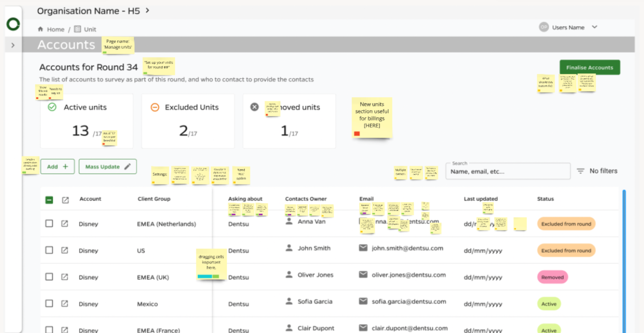Viewport: 644px width, 333px height.
Task: Select the Disney EMEA (UK) row checkbox
Action: tap(49, 277)
